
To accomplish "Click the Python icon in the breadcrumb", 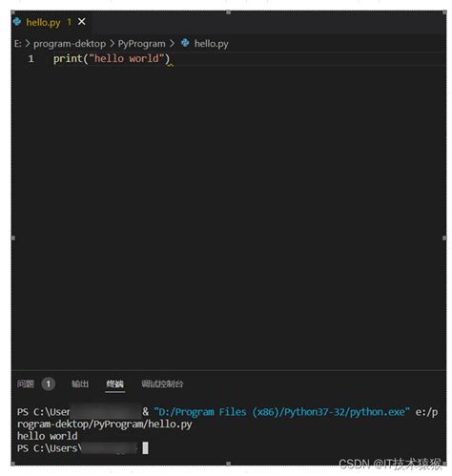I will click(185, 43).
